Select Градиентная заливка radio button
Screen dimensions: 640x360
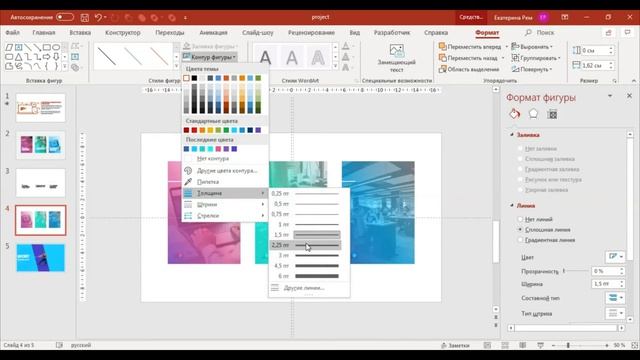[520, 169]
